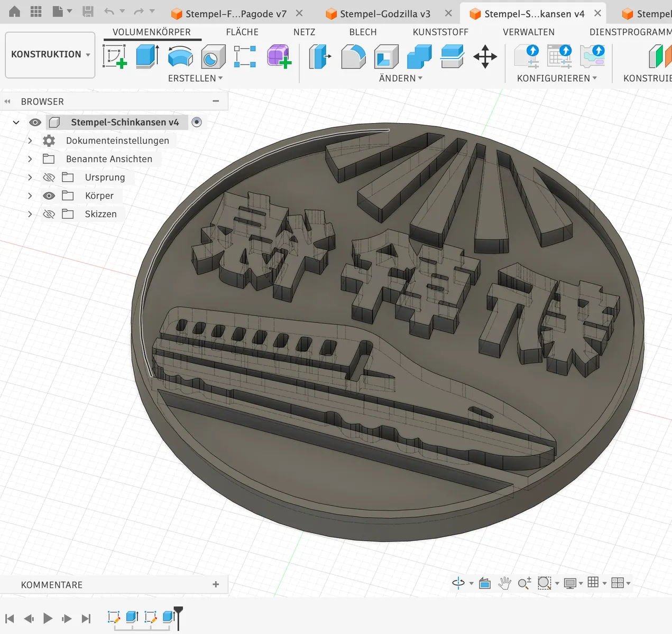Step back one timeline feature
The image size is (672, 634).
(x=29, y=618)
